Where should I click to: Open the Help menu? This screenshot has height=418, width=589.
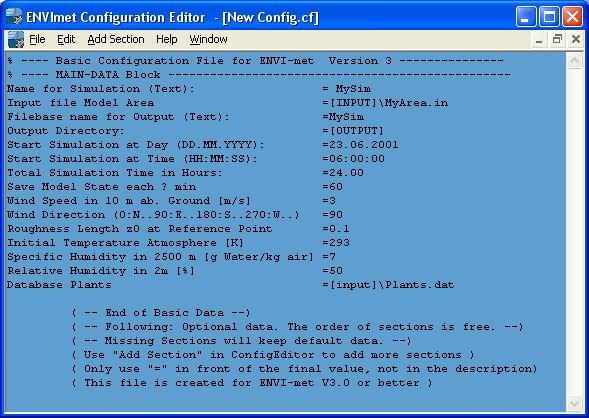click(166, 39)
